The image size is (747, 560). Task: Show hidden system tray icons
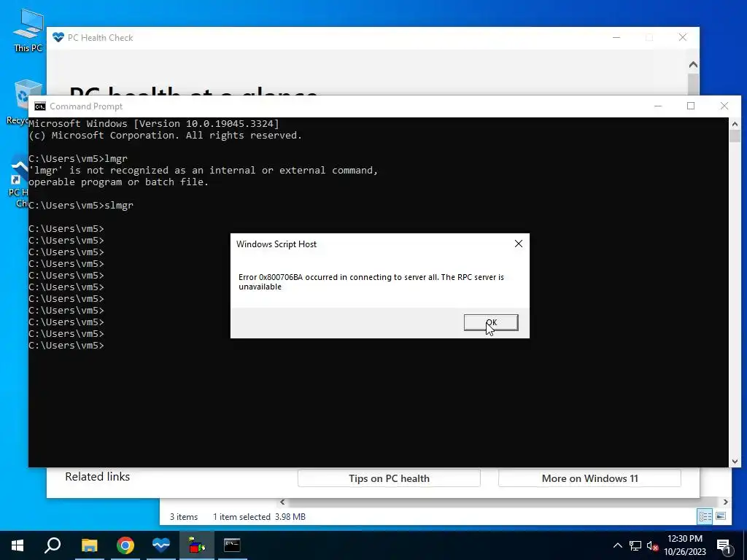click(x=617, y=545)
